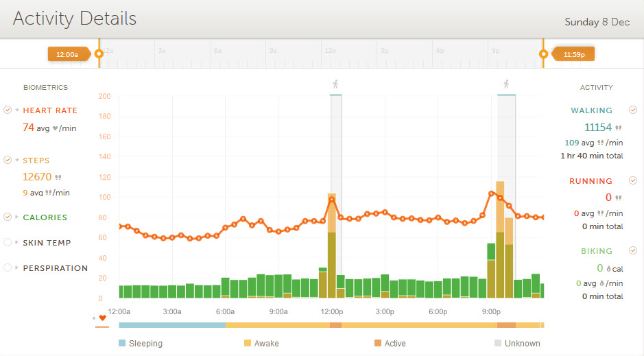Toggle the Running activity checkbox
644x356 pixels.
tap(633, 180)
